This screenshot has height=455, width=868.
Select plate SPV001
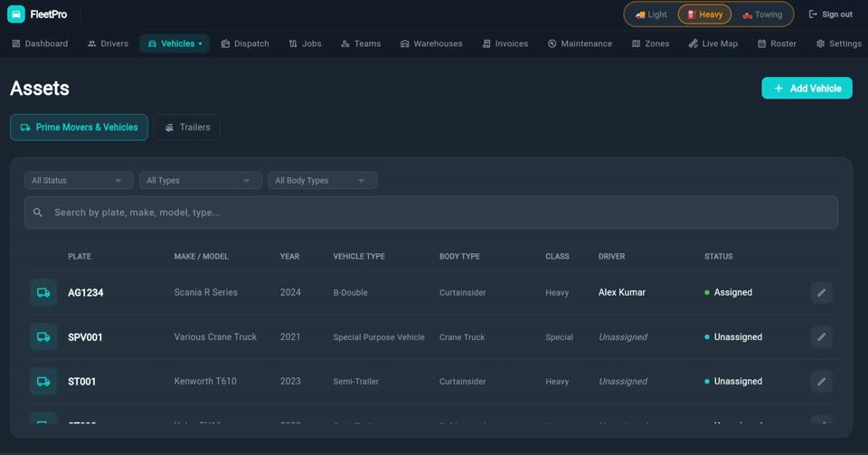point(85,337)
